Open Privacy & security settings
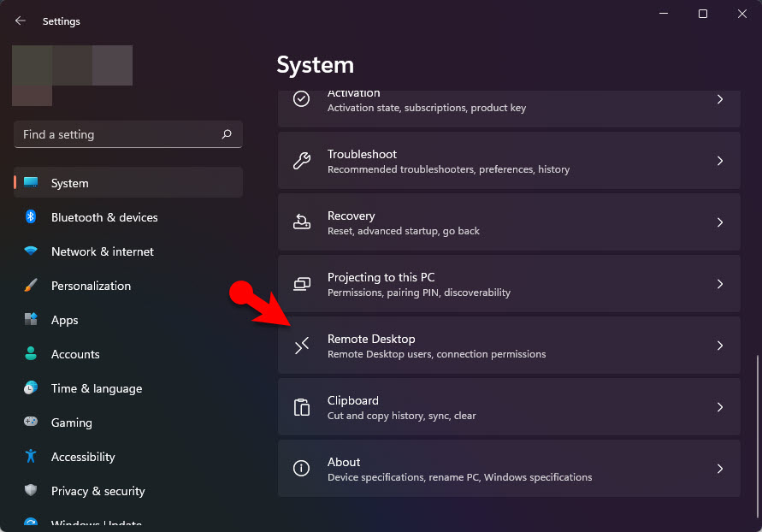Viewport: 762px width, 532px height. coord(128,490)
